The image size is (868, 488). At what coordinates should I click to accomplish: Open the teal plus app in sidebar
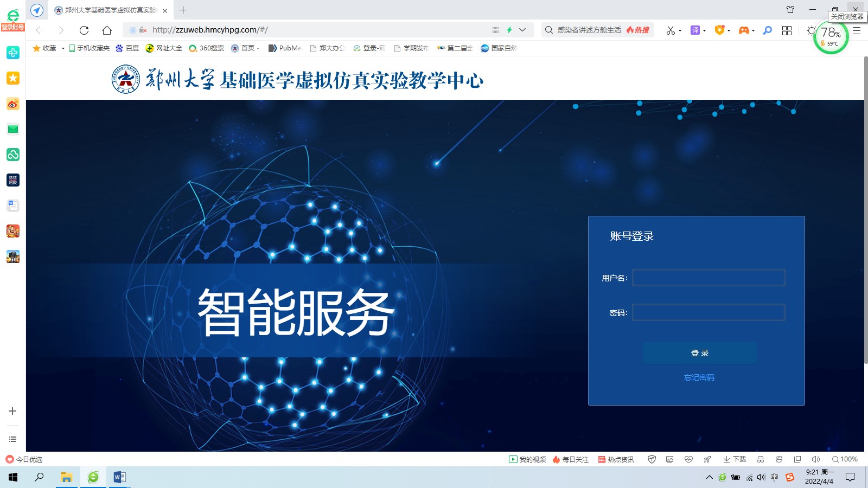[13, 53]
